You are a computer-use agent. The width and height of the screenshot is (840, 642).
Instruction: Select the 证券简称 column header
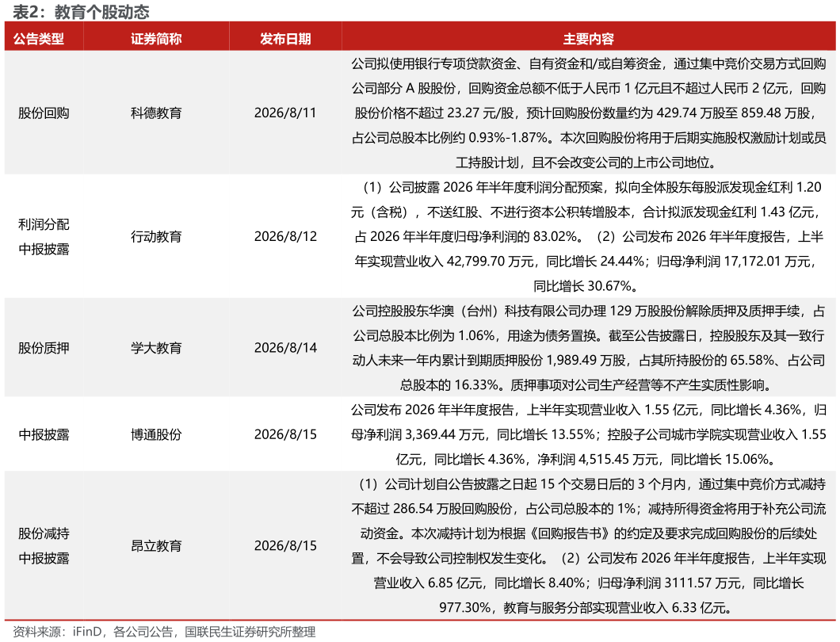coord(156,39)
